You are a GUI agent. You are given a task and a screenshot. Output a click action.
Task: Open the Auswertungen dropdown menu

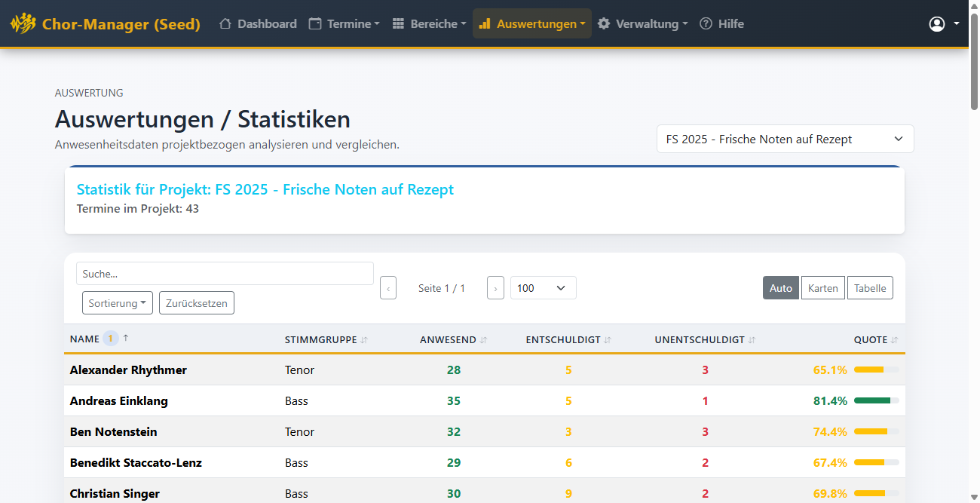532,23
